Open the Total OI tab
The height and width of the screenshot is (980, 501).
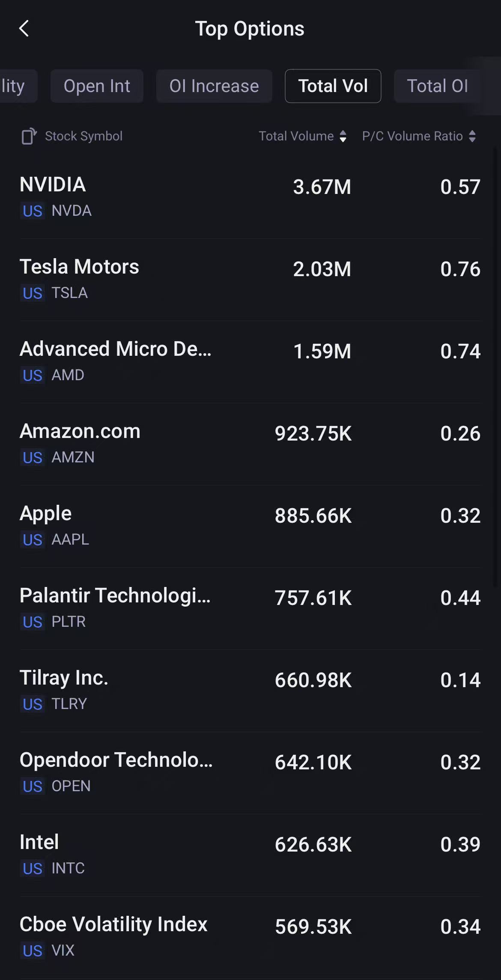pos(437,86)
